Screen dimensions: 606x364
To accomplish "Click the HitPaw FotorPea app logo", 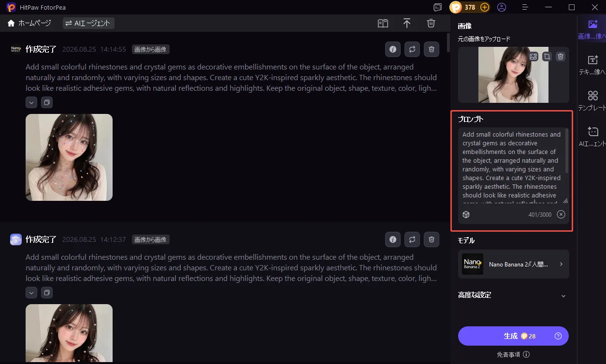I will 11,7.
